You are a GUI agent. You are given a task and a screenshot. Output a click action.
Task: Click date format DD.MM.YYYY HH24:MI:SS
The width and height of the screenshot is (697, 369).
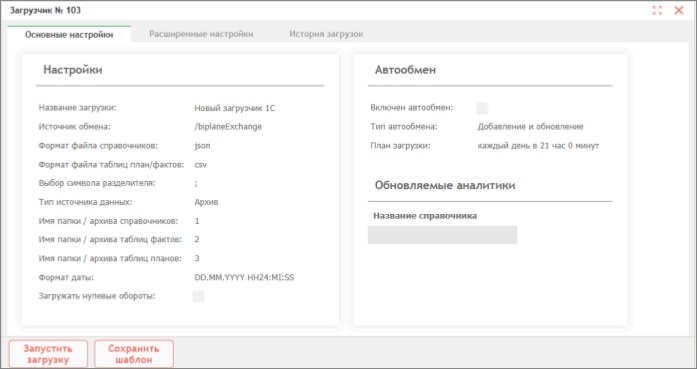click(244, 277)
